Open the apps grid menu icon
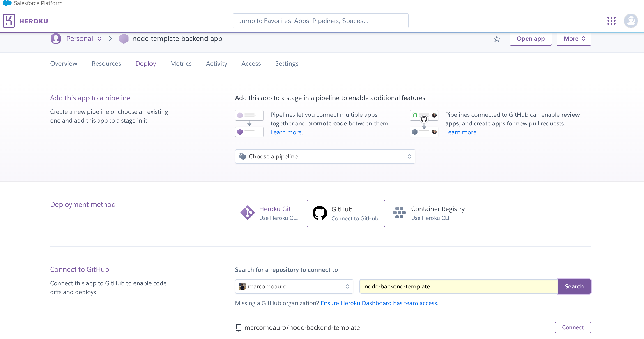 pos(611,21)
